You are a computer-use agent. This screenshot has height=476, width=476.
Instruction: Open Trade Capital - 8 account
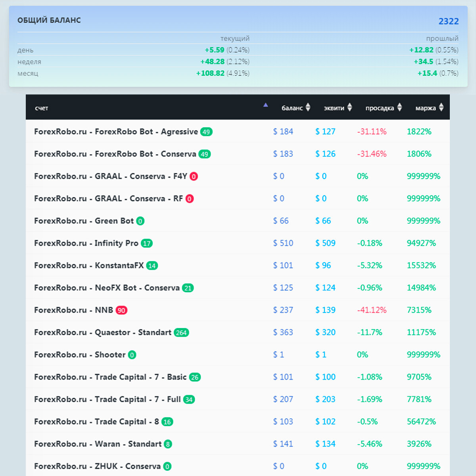pyautogui.click(x=97, y=422)
